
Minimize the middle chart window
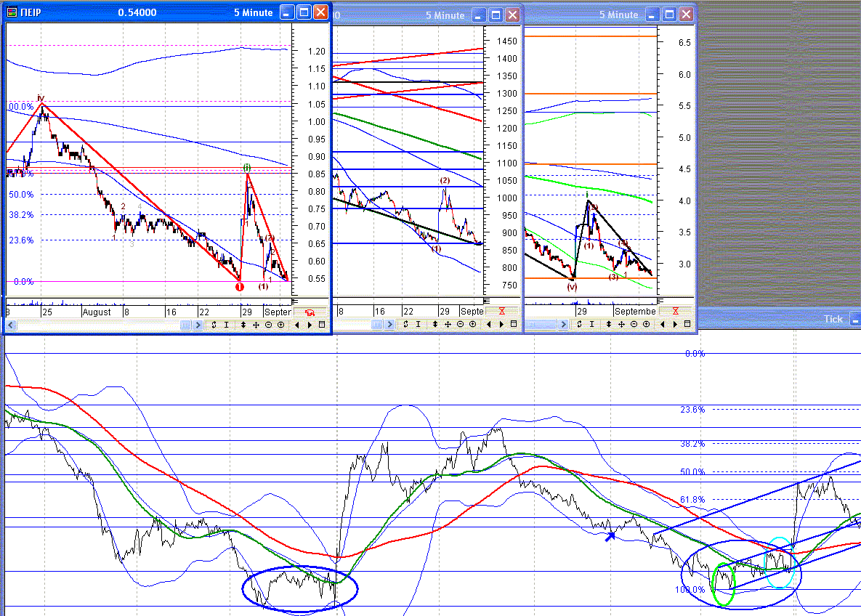click(479, 15)
